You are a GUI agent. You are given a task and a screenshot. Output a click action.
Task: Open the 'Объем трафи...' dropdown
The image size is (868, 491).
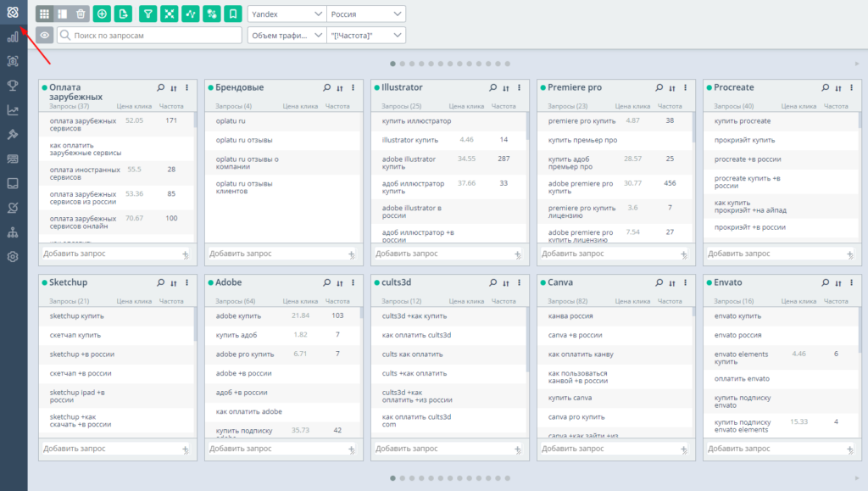coord(287,36)
